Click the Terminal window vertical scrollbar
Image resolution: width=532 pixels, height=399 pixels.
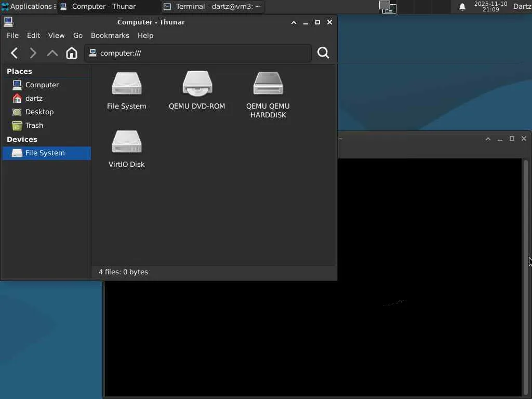click(526, 276)
